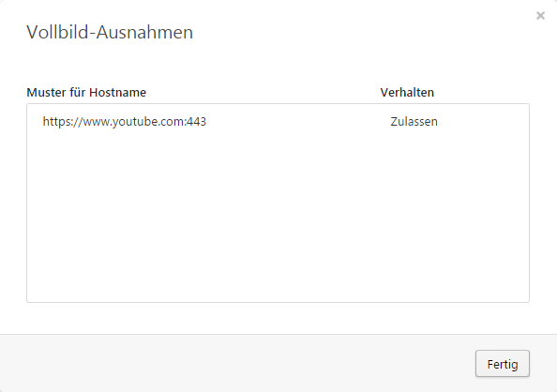Select the https://www.youtube.com:443 hostname entry
This screenshot has height=392, width=557.
(125, 122)
